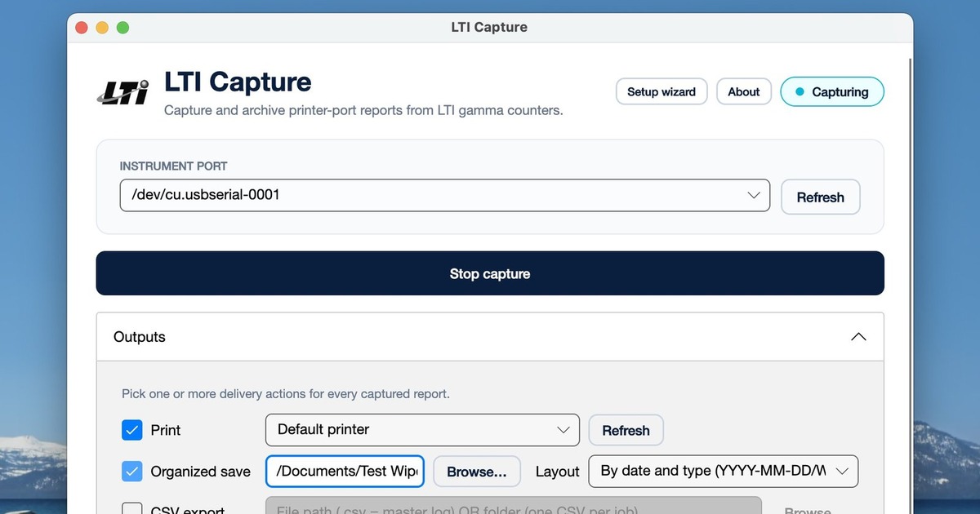Click the INSTRUMENT PORT label

pyautogui.click(x=173, y=166)
